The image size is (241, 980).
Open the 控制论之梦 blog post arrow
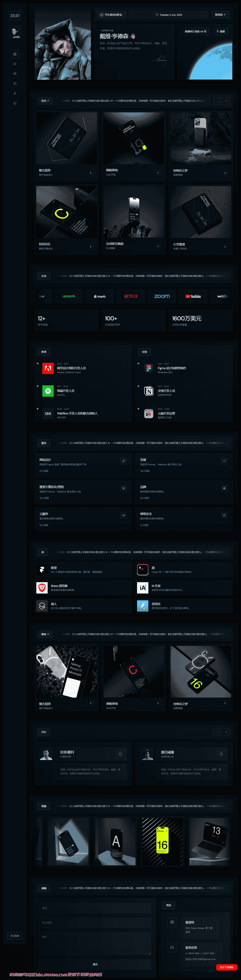coord(225,703)
